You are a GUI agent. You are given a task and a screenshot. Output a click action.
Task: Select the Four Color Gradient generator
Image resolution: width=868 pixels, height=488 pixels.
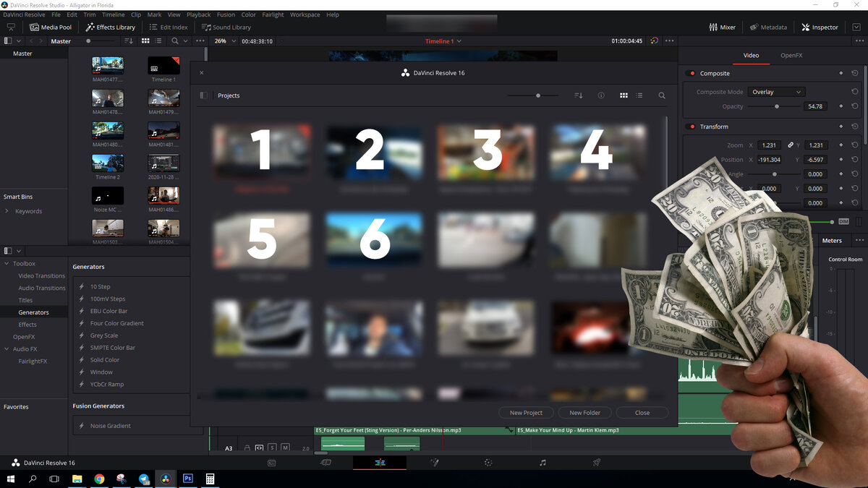116,323
